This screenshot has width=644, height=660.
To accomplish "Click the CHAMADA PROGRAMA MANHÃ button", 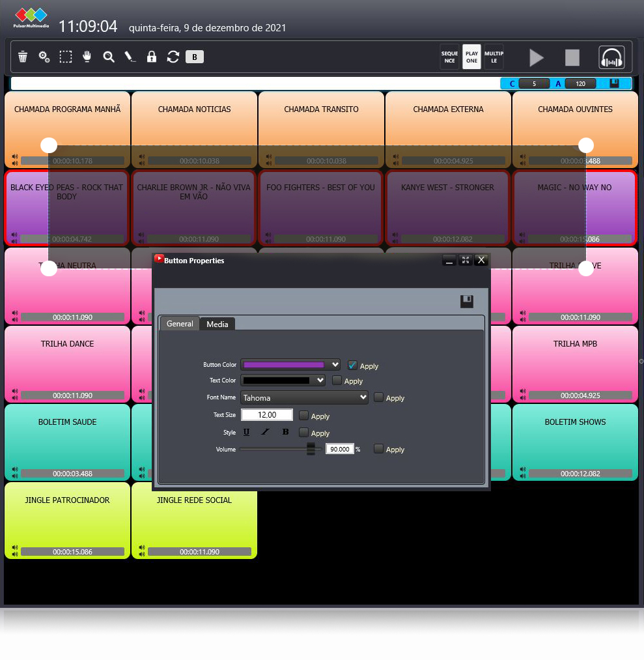I will (67, 129).
